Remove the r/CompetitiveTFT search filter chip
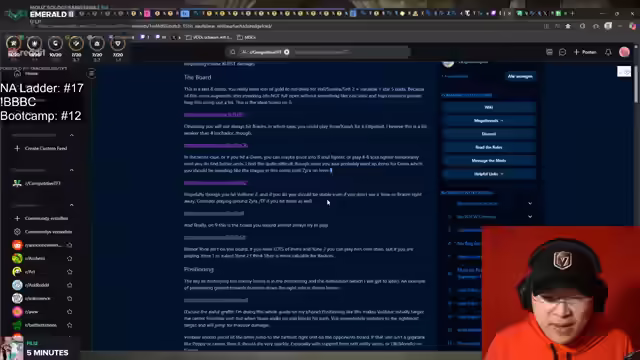This screenshot has height=360, width=640. [x=287, y=52]
